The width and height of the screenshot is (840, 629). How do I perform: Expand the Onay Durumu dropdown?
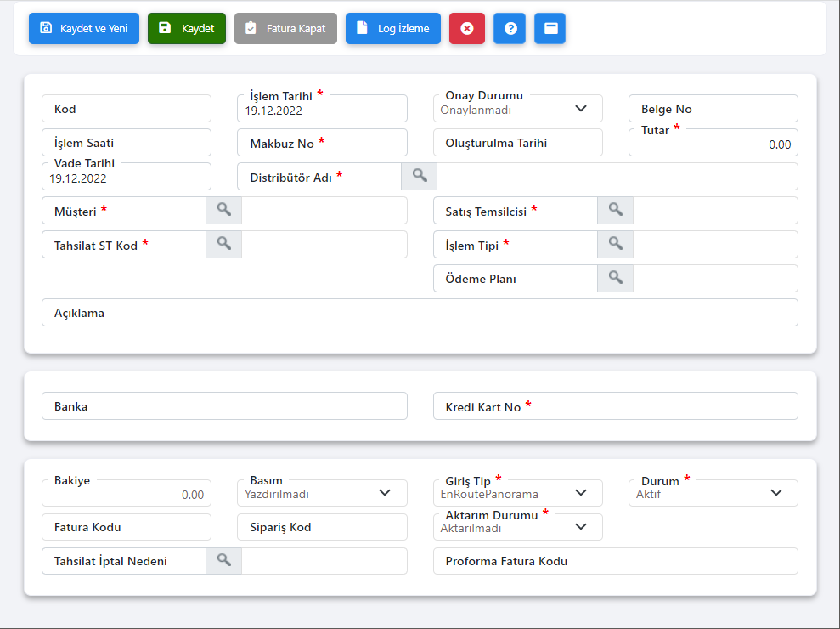518,109
